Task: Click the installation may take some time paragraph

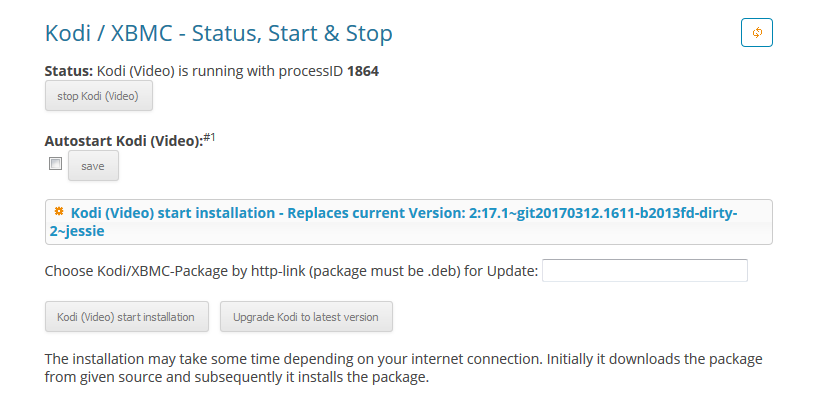Action: 403,368
